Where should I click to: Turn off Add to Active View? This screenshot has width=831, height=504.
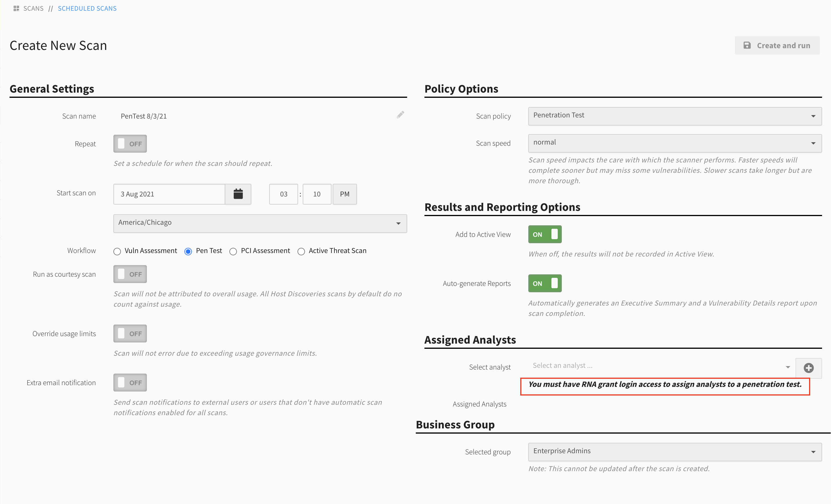pyautogui.click(x=545, y=234)
